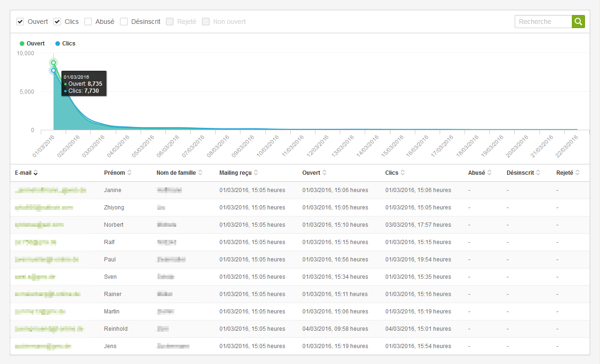The image size is (600, 364).
Task: Click open time 04/03/2016, 09:58 heures
Action: click(x=335, y=329)
